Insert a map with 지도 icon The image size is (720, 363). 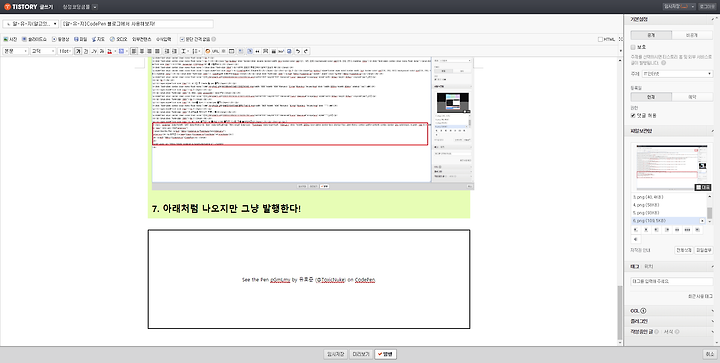98,39
